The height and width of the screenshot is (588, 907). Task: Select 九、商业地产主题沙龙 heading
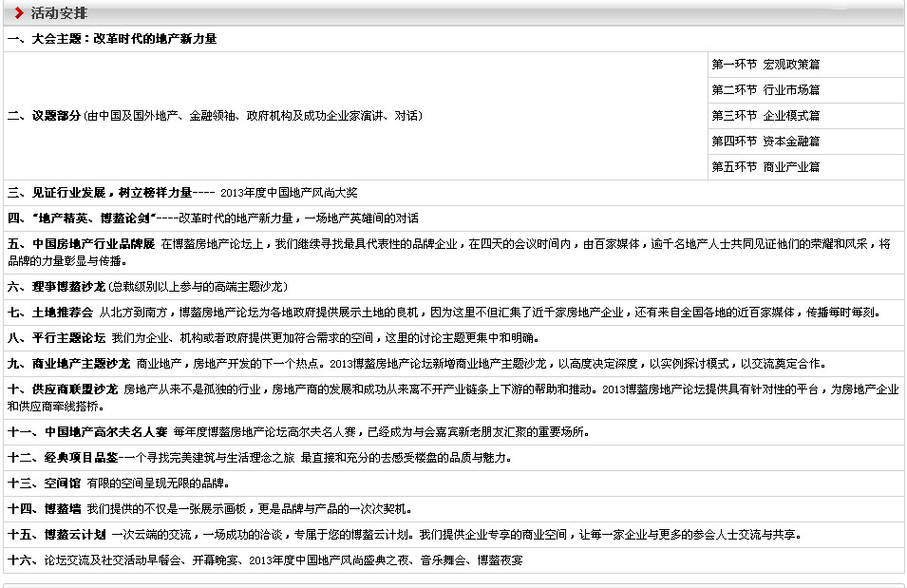tap(68, 363)
